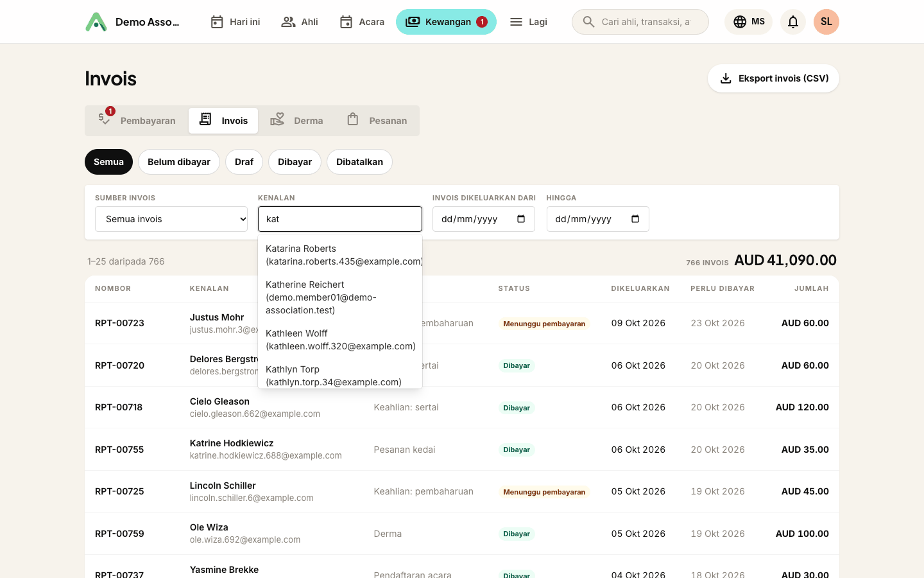This screenshot has width=924, height=578.
Task: Export invoices with Eksport invois (CSV)
Action: coord(773,78)
